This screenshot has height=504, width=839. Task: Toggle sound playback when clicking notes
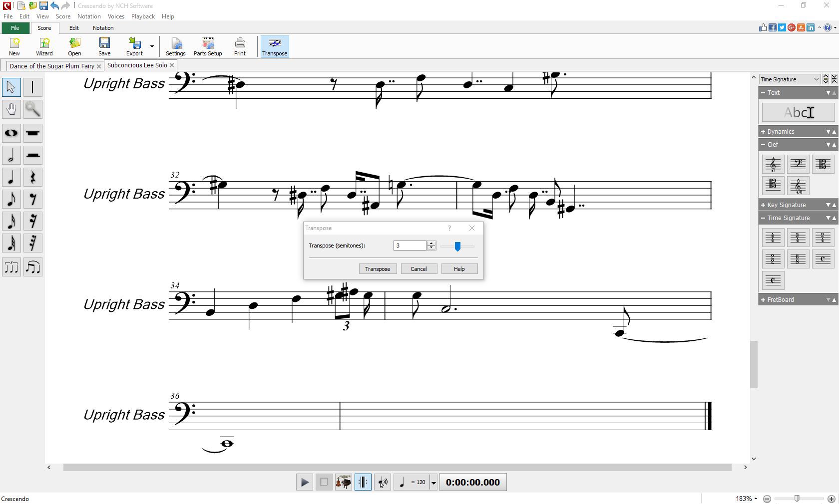(x=382, y=482)
